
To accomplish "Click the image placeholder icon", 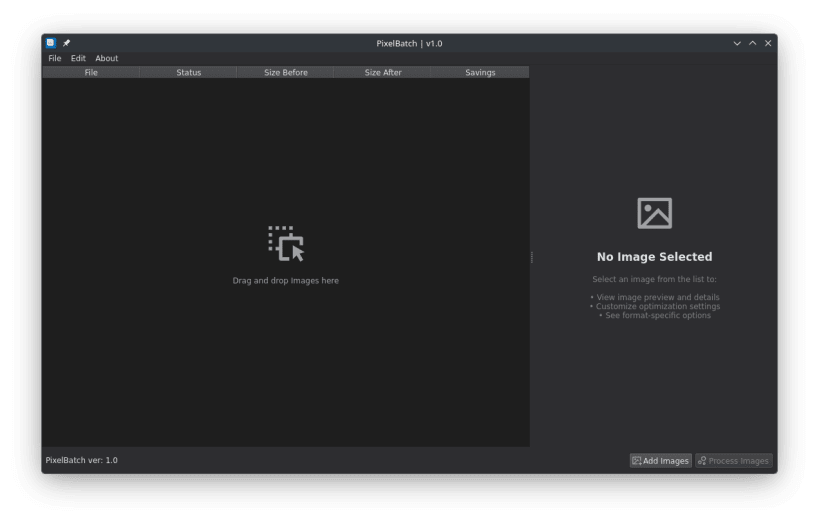I will click(654, 213).
